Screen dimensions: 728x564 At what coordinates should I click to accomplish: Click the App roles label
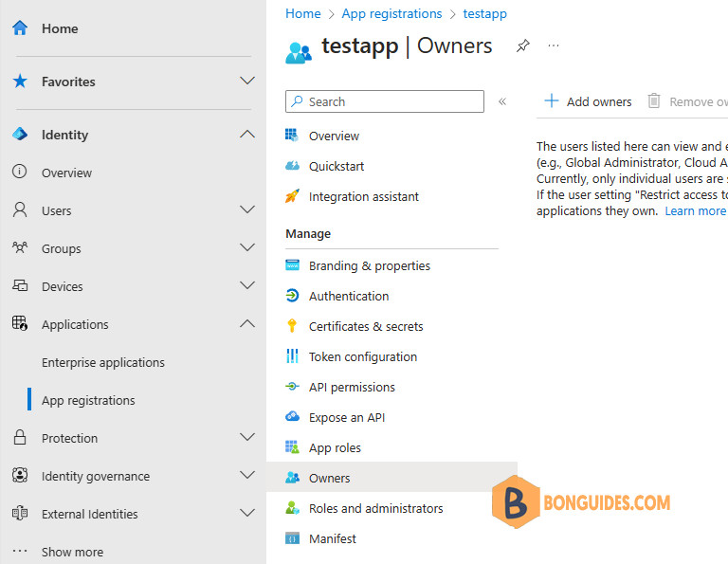pyautogui.click(x=335, y=447)
